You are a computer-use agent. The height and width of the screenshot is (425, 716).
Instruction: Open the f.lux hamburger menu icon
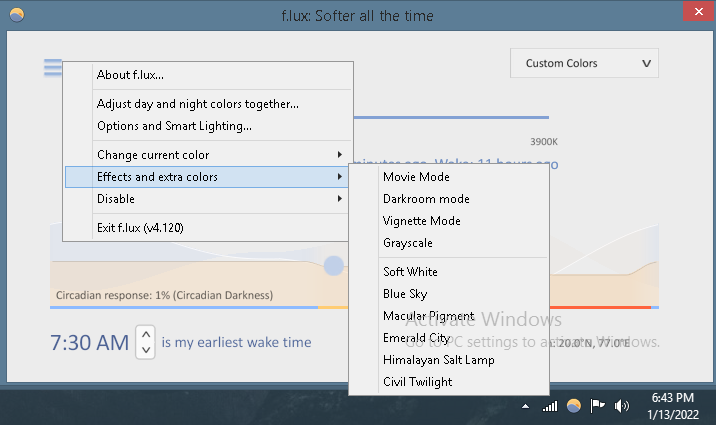(x=53, y=68)
